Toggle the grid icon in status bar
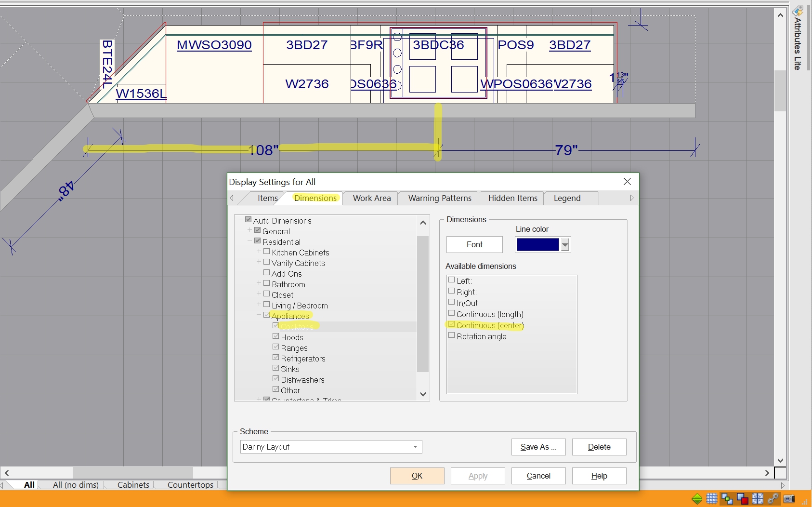Viewport: 812px width, 507px height. coord(712,499)
